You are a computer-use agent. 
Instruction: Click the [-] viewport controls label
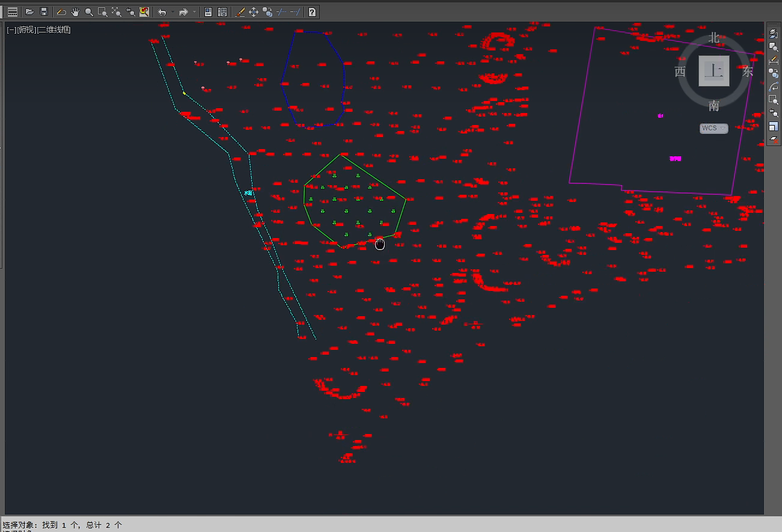11,29
